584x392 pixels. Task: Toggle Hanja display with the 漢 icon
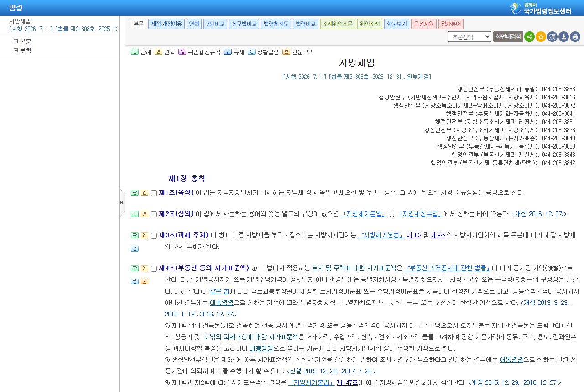click(x=552, y=37)
